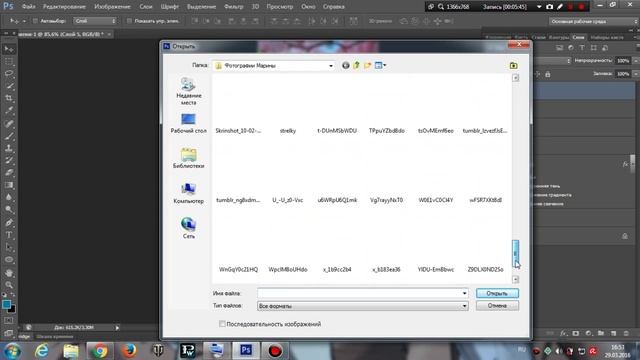This screenshot has width=640, height=360.
Task: Enable image sequence (Последовательность изображений) checkbox
Action: point(222,324)
